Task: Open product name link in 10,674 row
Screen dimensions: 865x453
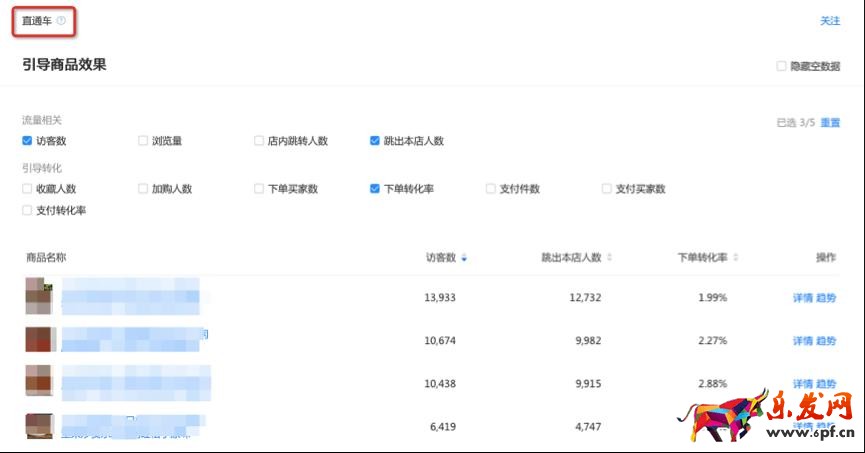Action: tap(135, 339)
